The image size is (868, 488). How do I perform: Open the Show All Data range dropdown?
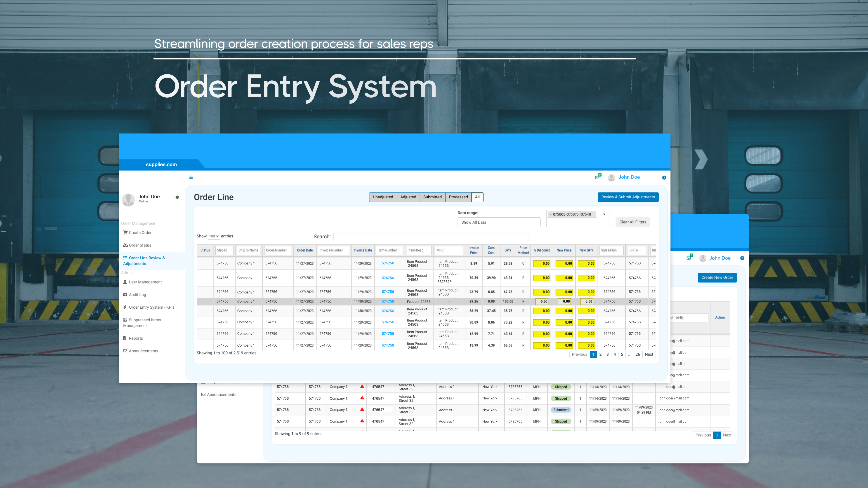(499, 222)
